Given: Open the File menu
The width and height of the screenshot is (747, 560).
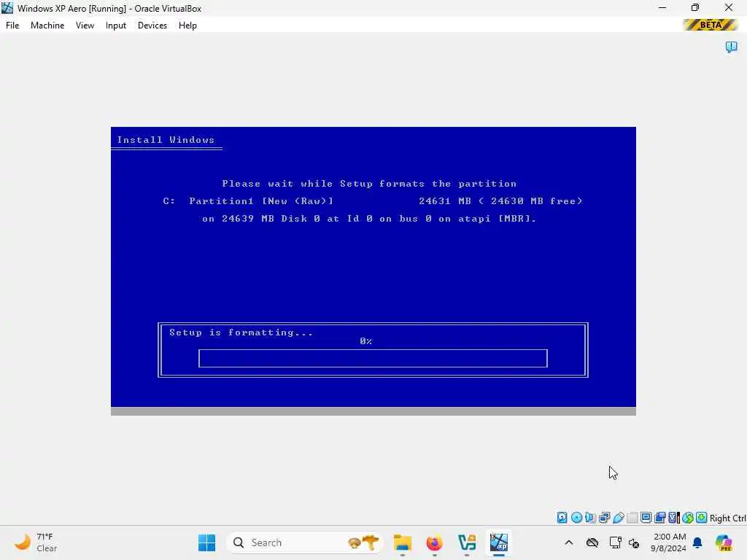Looking at the screenshot, I should tap(12, 26).
